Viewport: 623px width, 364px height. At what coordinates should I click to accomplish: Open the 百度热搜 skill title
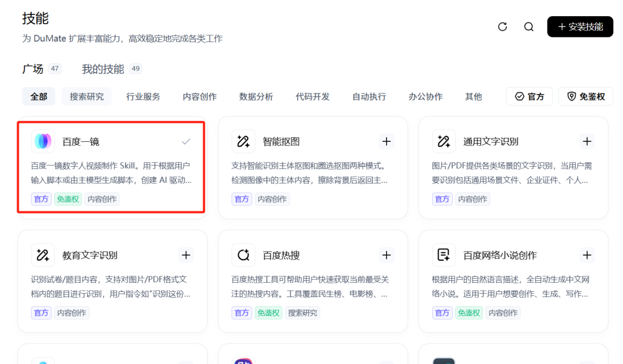point(281,256)
